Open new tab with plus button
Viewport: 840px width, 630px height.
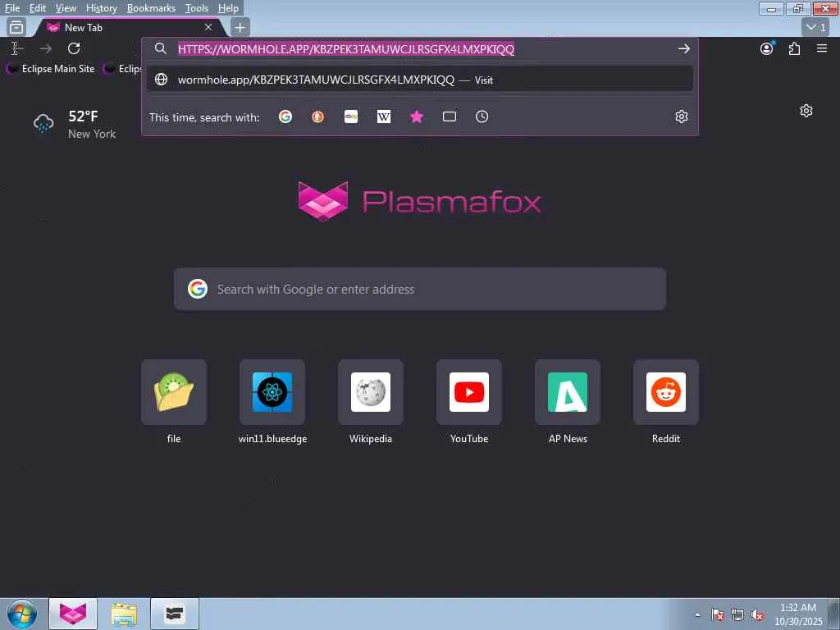click(240, 27)
